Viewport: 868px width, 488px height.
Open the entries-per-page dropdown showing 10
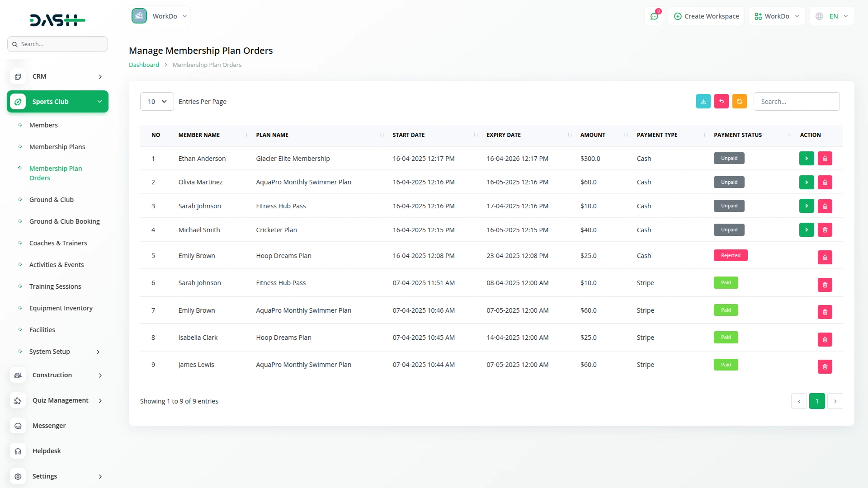[x=157, y=102]
